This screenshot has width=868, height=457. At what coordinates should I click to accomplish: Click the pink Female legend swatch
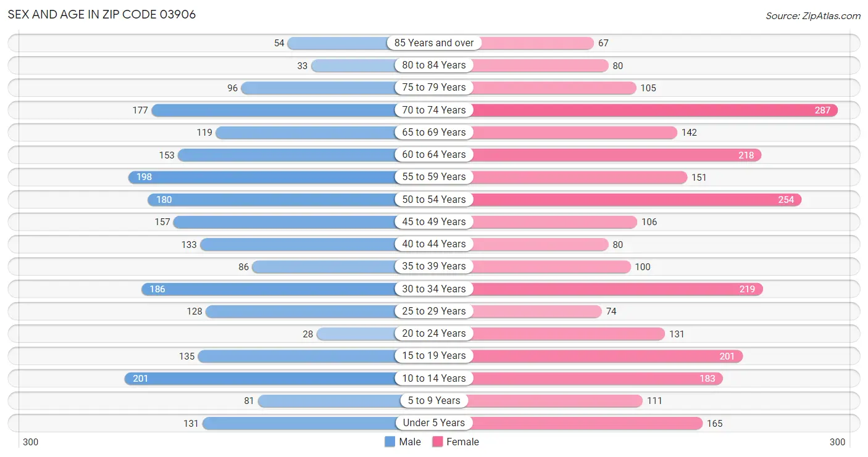click(438, 442)
